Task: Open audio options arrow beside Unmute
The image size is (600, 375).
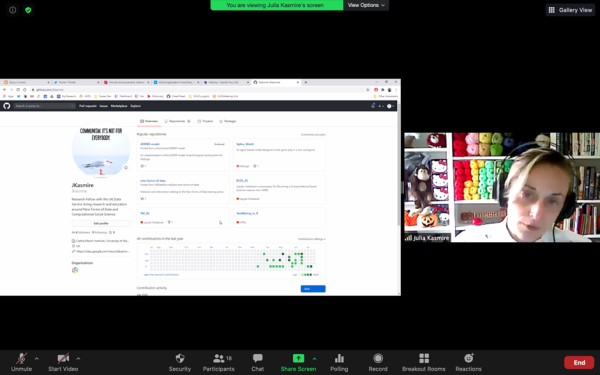Action: pos(36,359)
